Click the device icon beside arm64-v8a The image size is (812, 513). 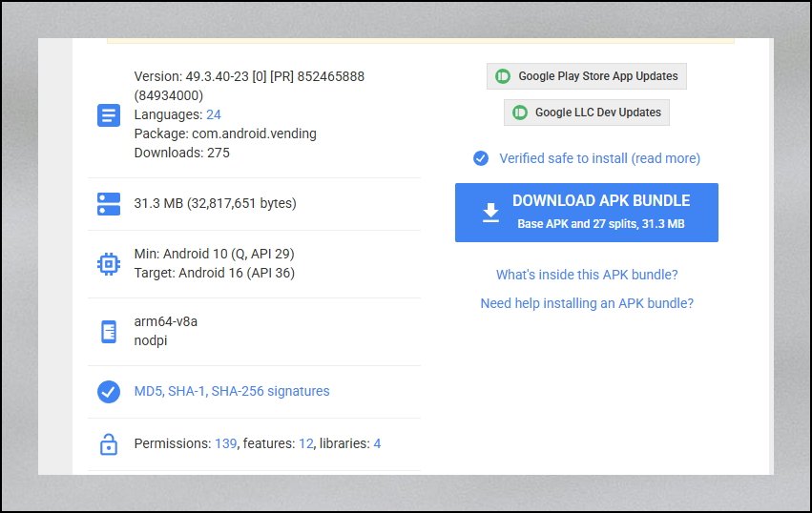point(109,332)
